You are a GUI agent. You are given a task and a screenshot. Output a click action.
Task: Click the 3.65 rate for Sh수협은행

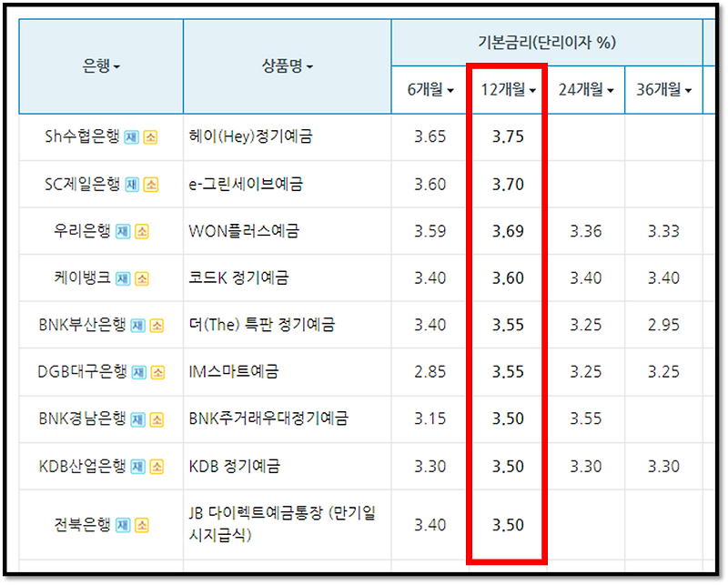click(x=430, y=137)
